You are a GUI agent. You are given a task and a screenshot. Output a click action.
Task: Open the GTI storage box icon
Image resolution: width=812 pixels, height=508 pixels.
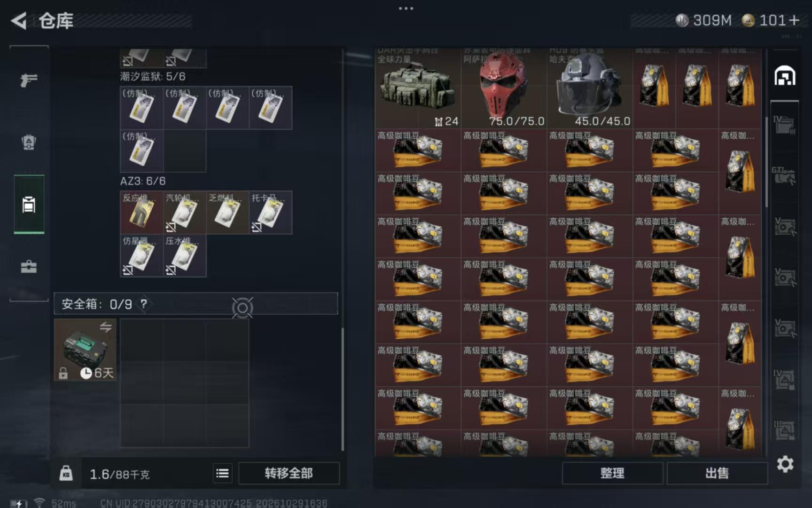[784, 175]
